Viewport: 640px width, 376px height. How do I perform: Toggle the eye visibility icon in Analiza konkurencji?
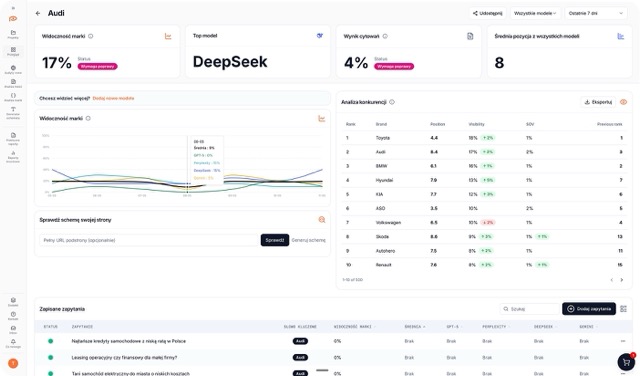pyautogui.click(x=623, y=102)
